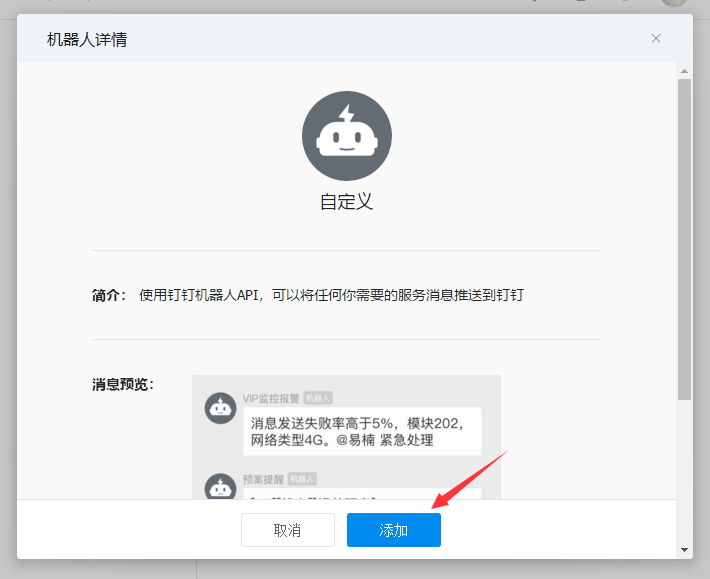The image size is (710, 579).
Task: Click the 机器人 tag next to 预案提醒
Action: coord(302,479)
